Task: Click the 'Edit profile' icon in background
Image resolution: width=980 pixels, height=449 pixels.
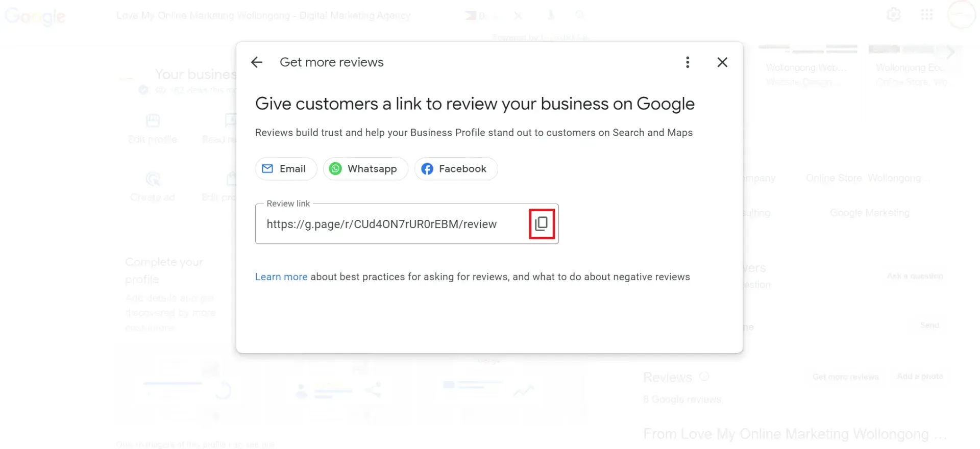Action: (x=153, y=121)
